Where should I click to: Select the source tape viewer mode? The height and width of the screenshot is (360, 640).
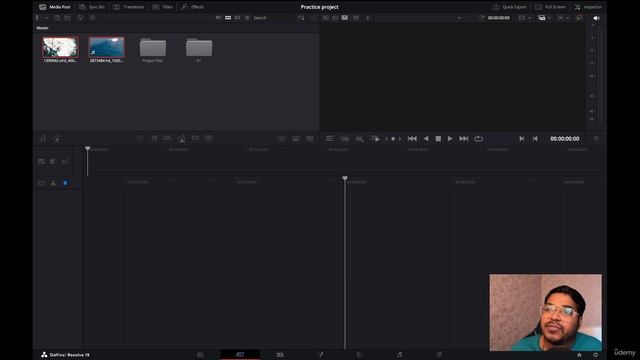coord(335,18)
